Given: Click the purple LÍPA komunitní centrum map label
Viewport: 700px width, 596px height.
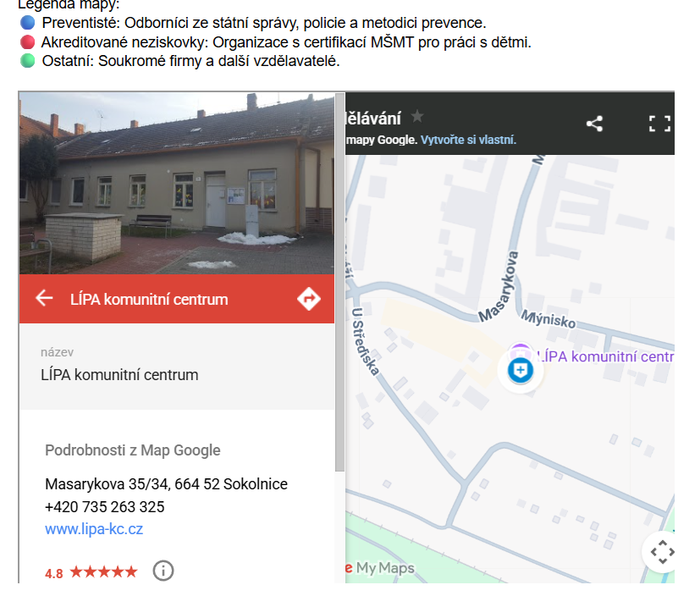Looking at the screenshot, I should tap(606, 356).
